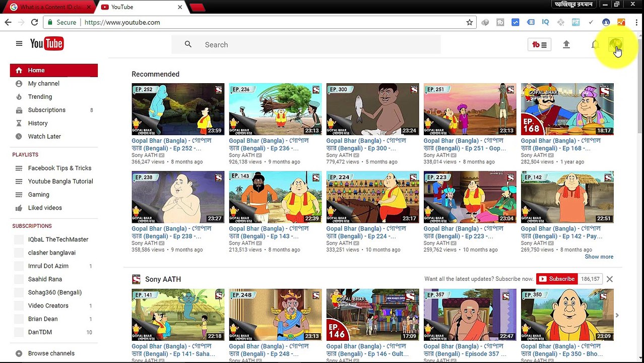Screen dimensions: 644x363
Task: Open the upload video icon
Action: (x=566, y=44)
